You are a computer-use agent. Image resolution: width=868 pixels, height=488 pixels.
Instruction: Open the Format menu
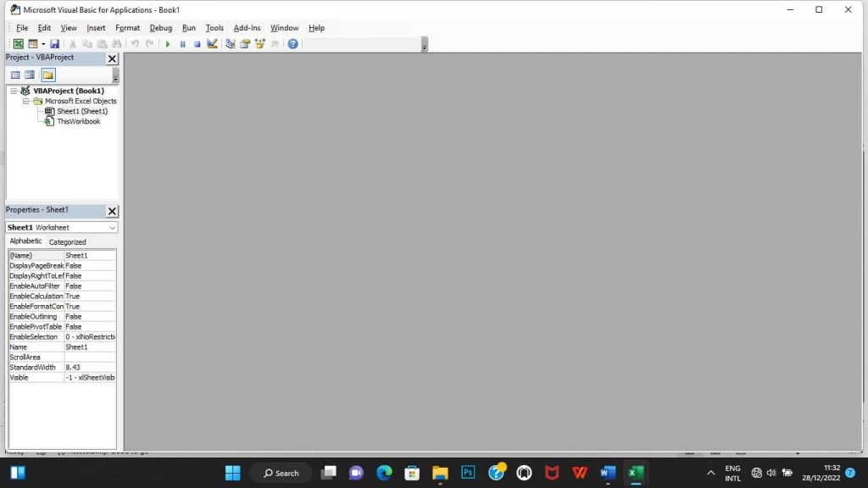point(127,28)
